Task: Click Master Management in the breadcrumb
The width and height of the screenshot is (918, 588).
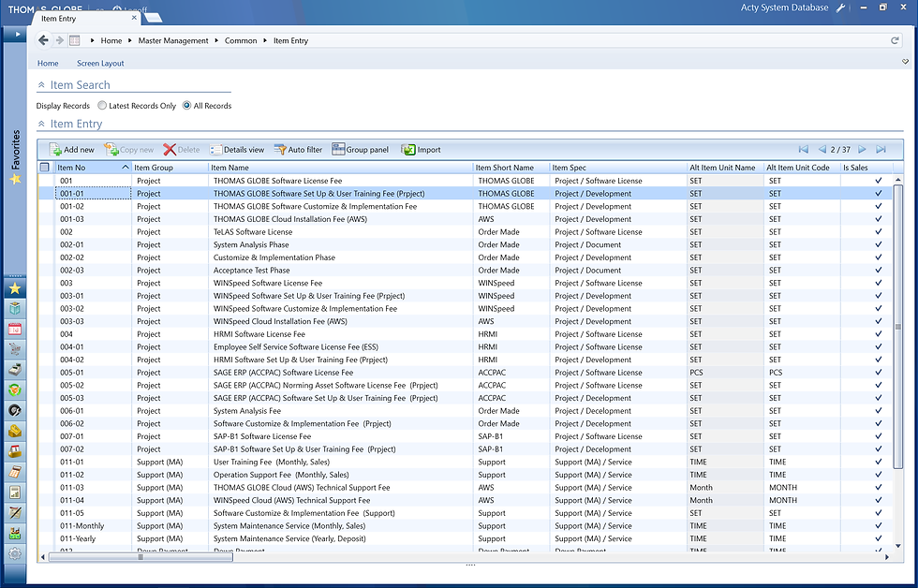Action: (x=174, y=41)
